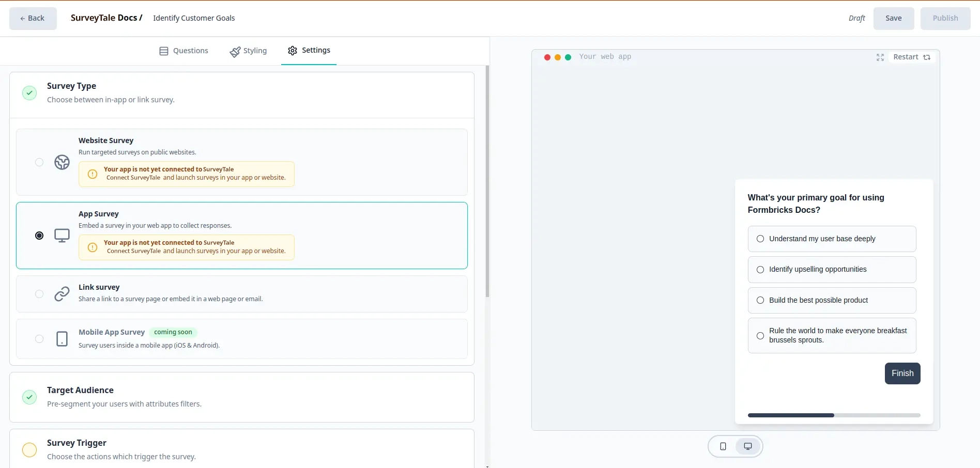Click the survey progress bar
This screenshot has height=468, width=980.
834,415
